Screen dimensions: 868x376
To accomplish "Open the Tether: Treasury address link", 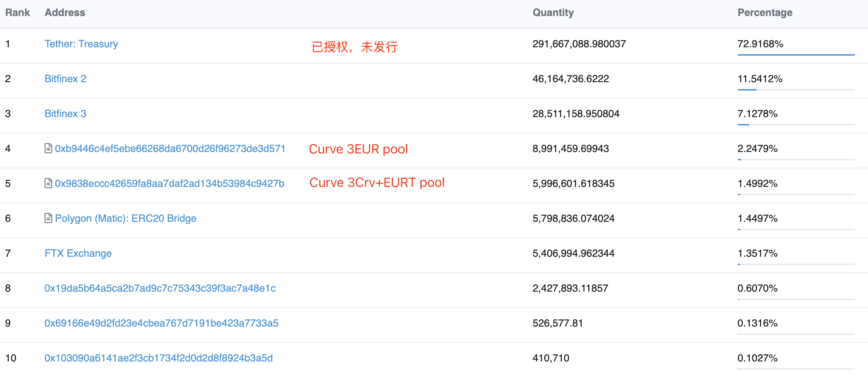I will [81, 44].
